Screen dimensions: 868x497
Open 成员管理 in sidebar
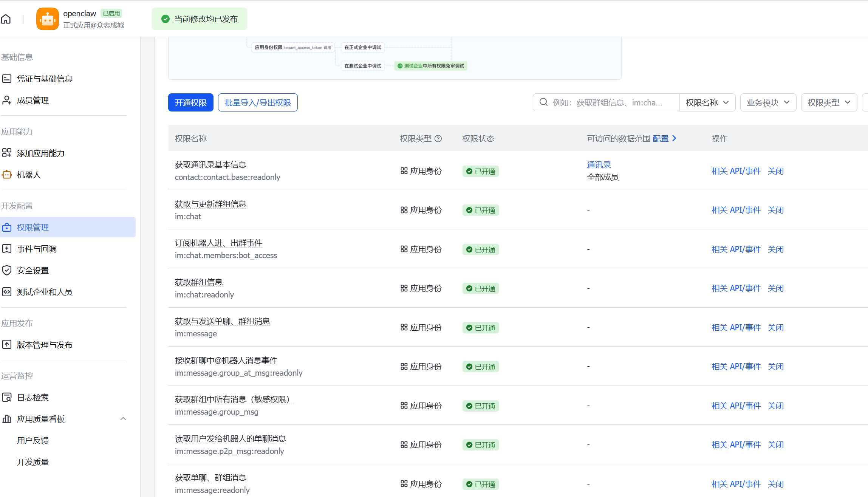[32, 100]
